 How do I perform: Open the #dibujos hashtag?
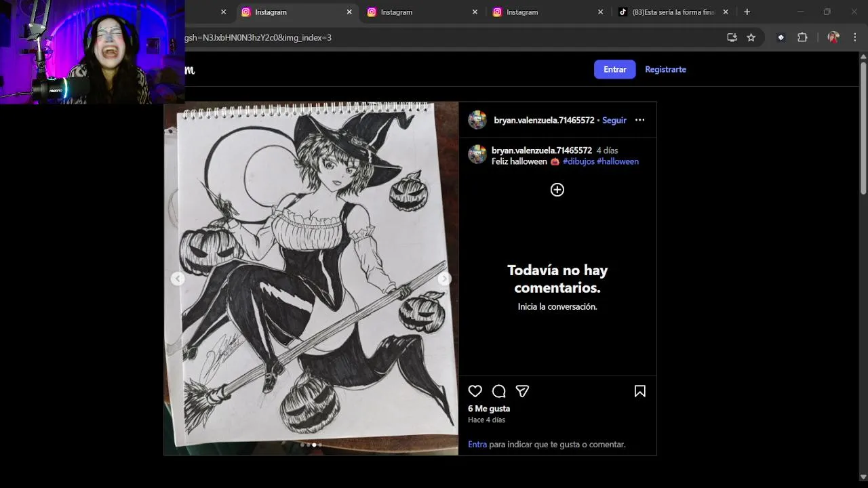pyautogui.click(x=578, y=161)
